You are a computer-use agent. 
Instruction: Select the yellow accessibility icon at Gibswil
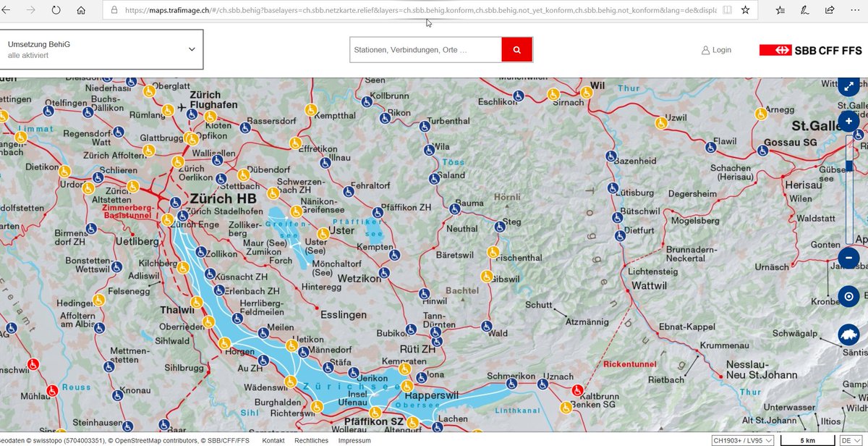487,275
